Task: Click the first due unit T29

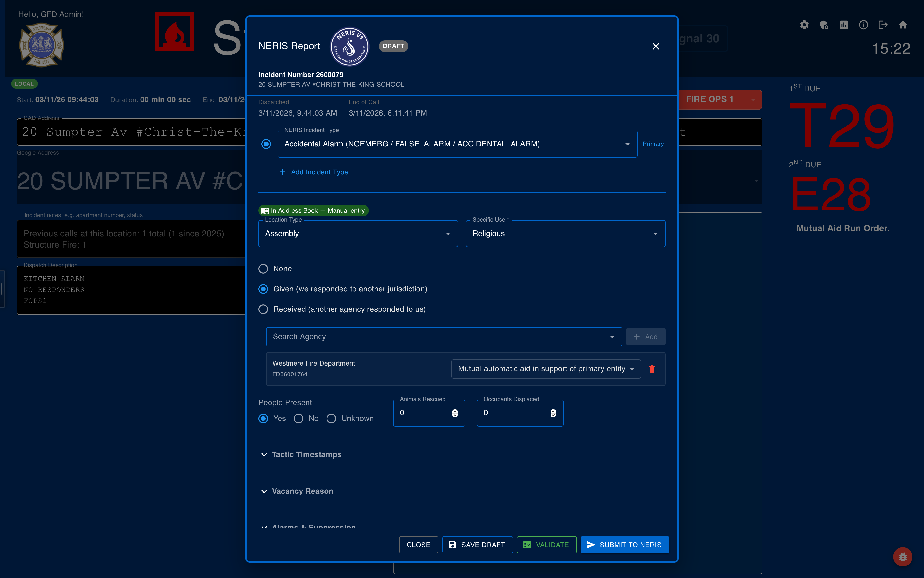Action: [841, 126]
